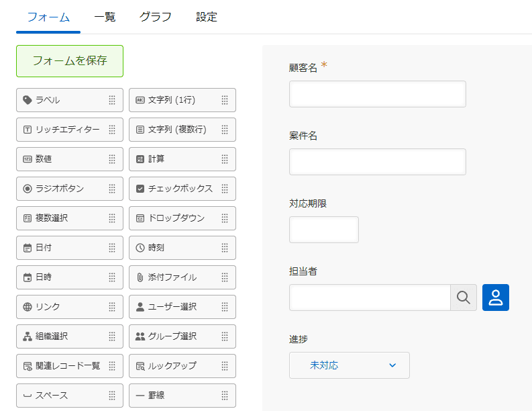Click the 対応期限 date input
The image size is (532, 411).
coord(324,230)
